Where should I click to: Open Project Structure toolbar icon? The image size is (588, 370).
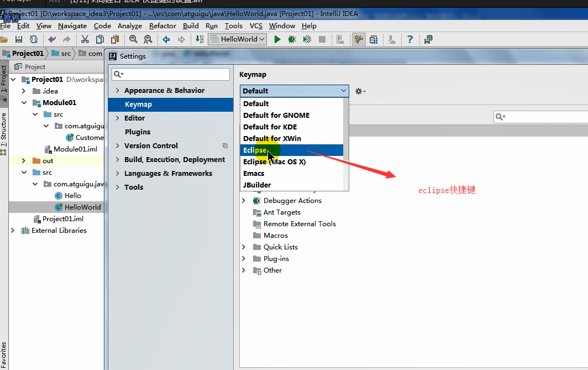tap(374, 39)
